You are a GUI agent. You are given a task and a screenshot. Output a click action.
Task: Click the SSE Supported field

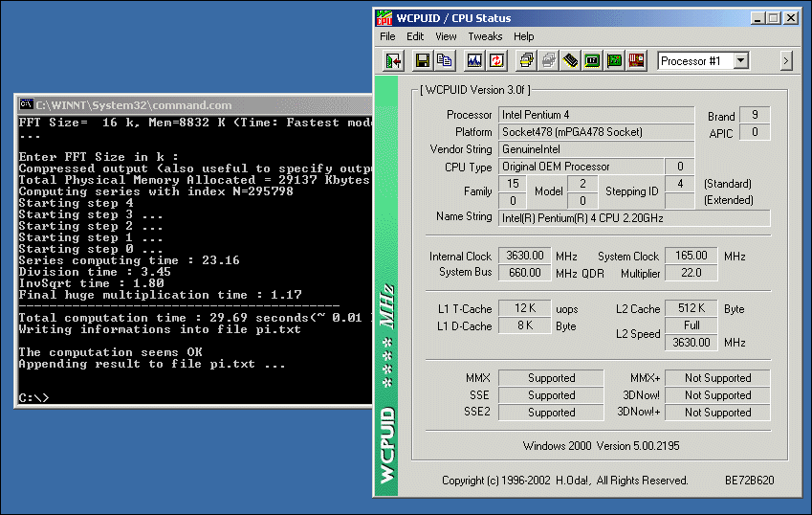(x=551, y=394)
